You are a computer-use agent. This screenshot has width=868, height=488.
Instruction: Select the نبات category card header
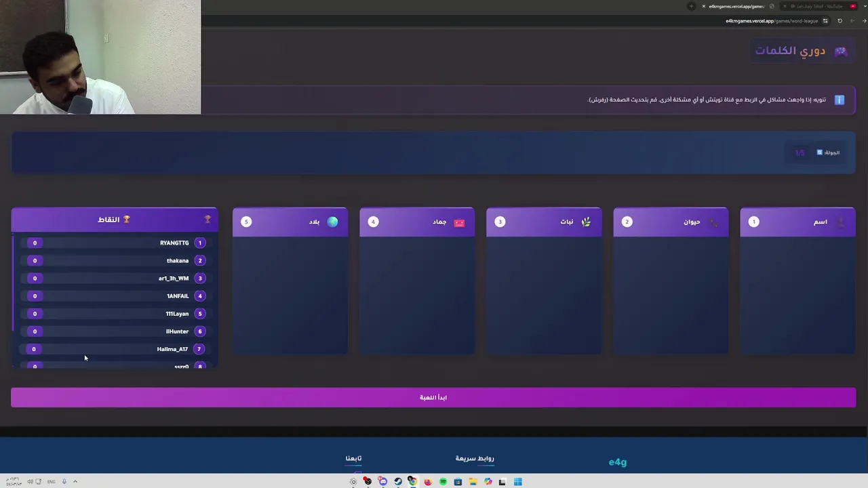tap(544, 222)
